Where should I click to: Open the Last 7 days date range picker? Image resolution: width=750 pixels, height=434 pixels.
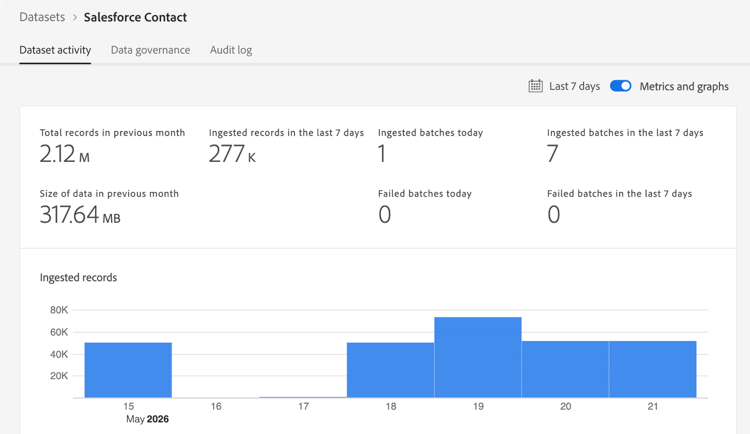[x=574, y=86]
